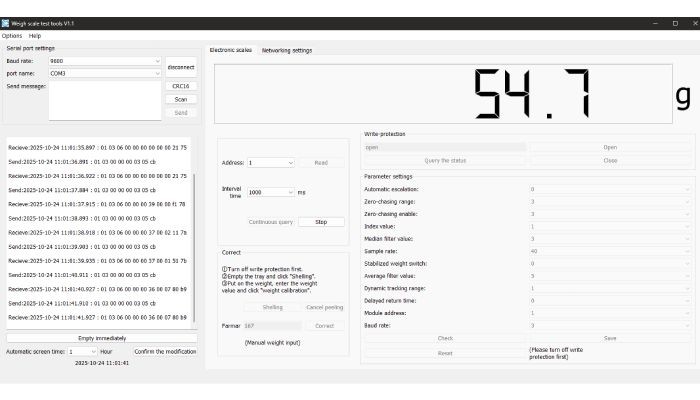This screenshot has height=400, width=700.
Task: Open the Options menu
Action: point(12,36)
